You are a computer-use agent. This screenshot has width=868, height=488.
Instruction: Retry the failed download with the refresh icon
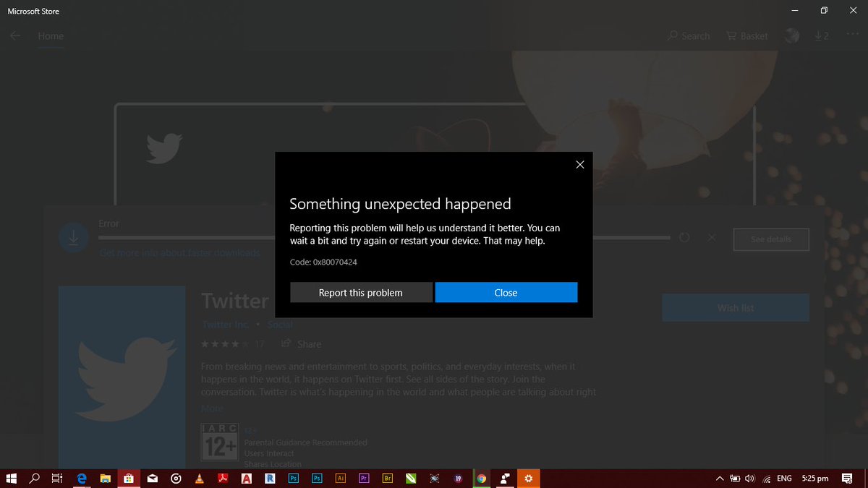(x=685, y=237)
